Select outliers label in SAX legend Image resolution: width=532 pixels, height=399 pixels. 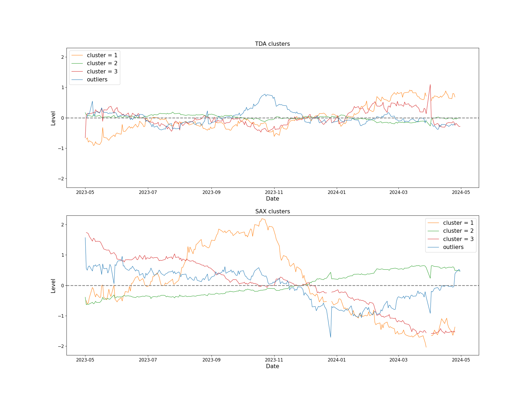pyautogui.click(x=453, y=247)
